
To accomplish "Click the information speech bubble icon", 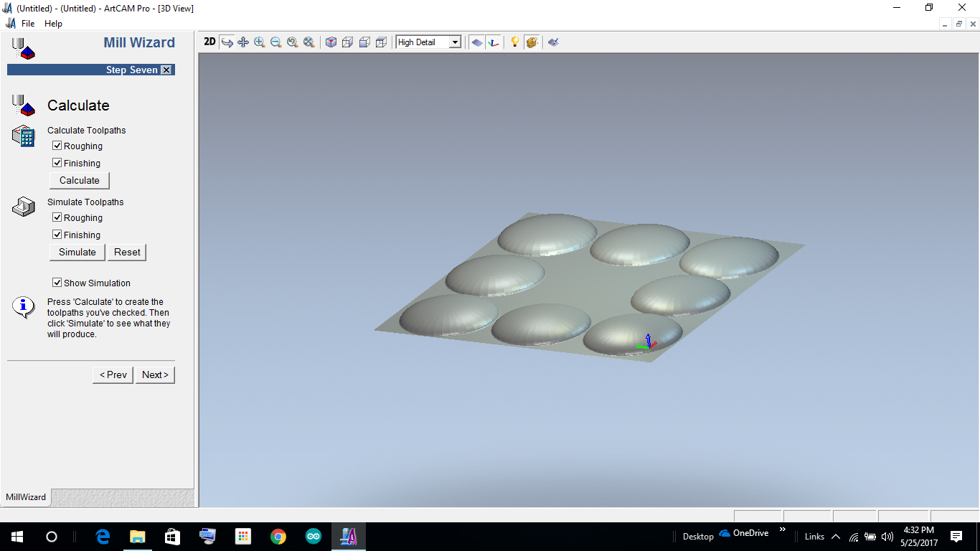I will click(24, 307).
